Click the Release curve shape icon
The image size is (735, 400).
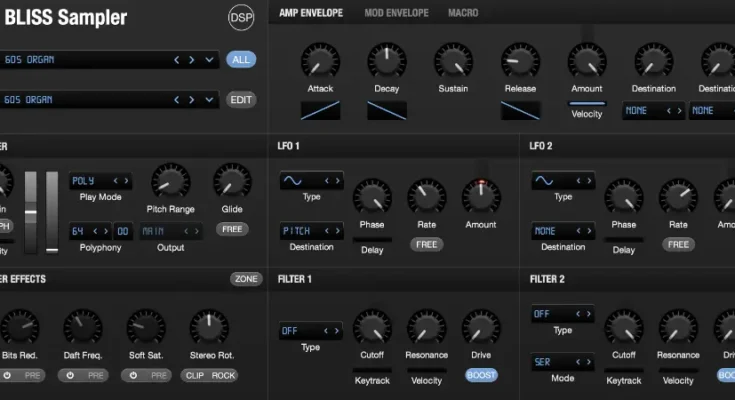click(520, 110)
